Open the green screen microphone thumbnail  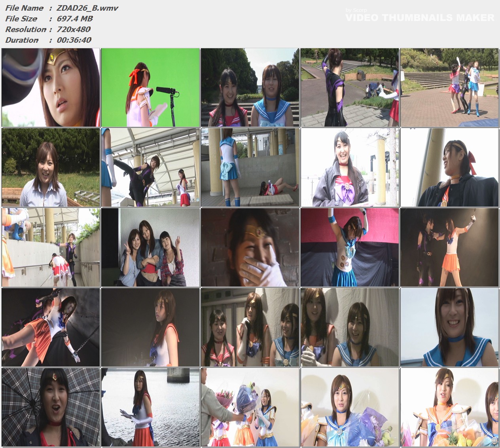[x=150, y=87]
